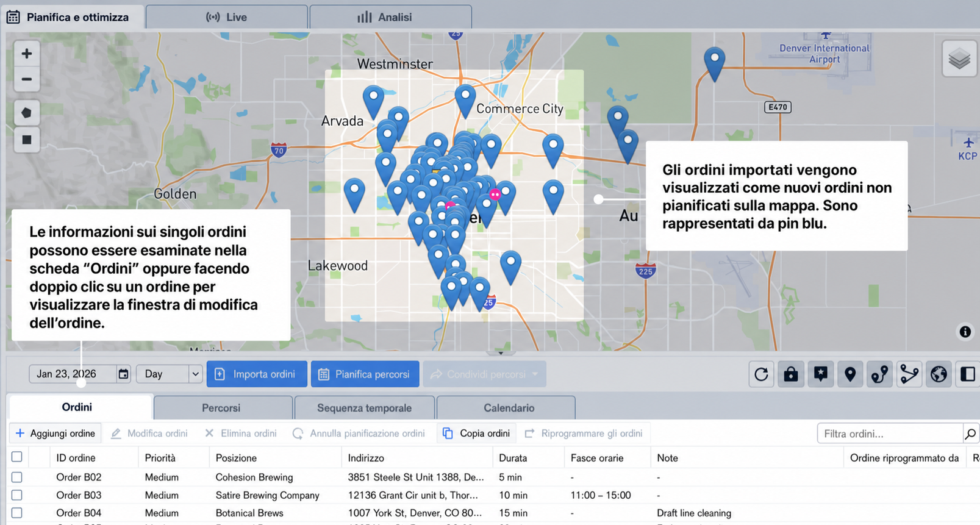Zoom out the map with minus button
The width and height of the screenshot is (980, 525).
click(27, 79)
